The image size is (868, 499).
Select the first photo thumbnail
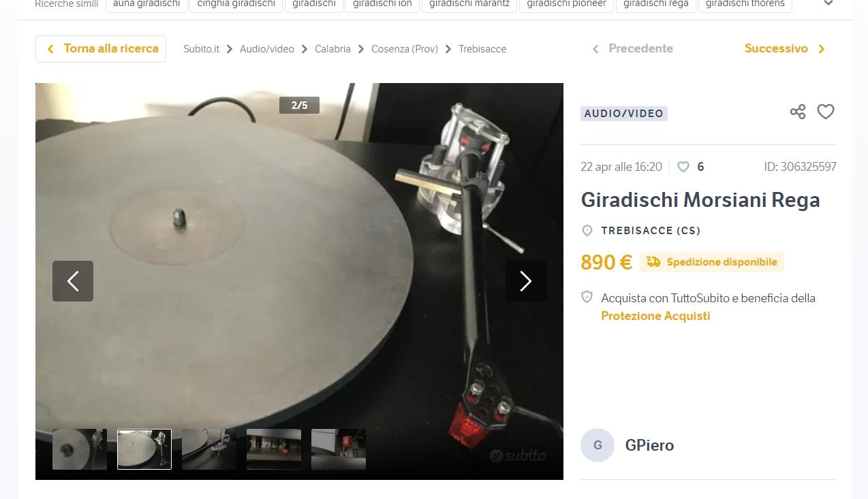80,449
